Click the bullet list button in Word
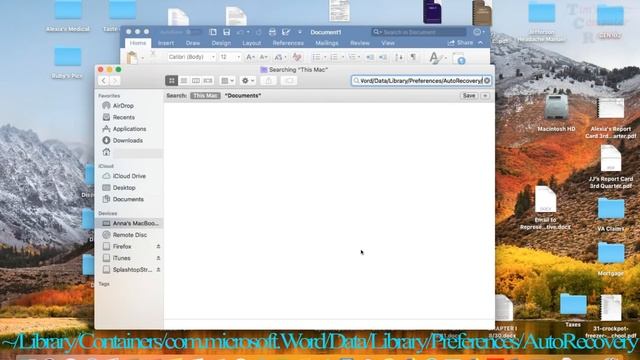The image size is (640, 360). click(317, 57)
